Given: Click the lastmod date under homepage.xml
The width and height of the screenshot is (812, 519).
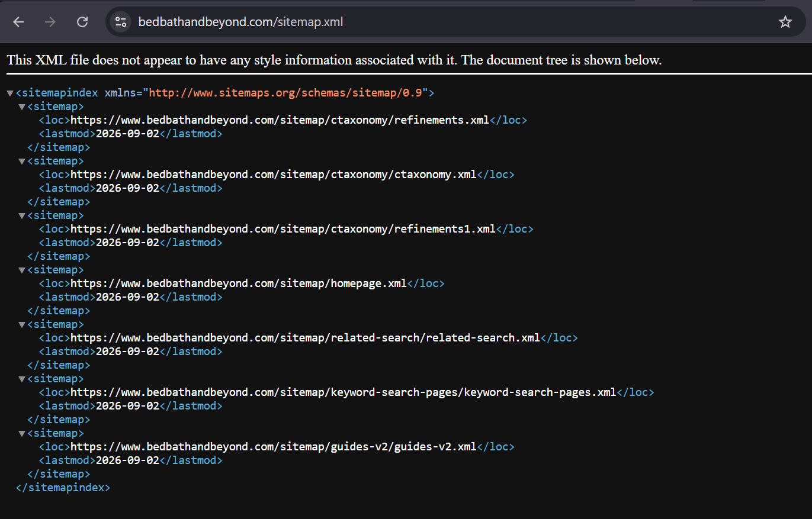Looking at the screenshot, I should 127,297.
